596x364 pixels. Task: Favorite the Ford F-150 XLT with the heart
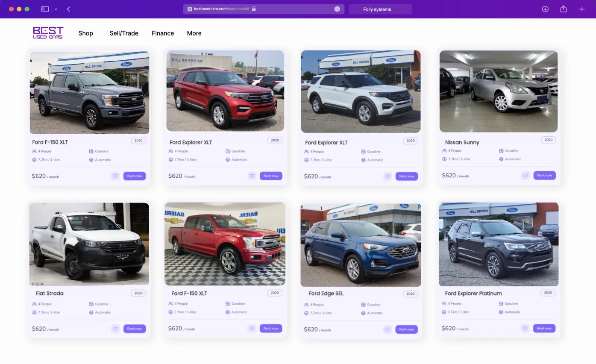(115, 176)
